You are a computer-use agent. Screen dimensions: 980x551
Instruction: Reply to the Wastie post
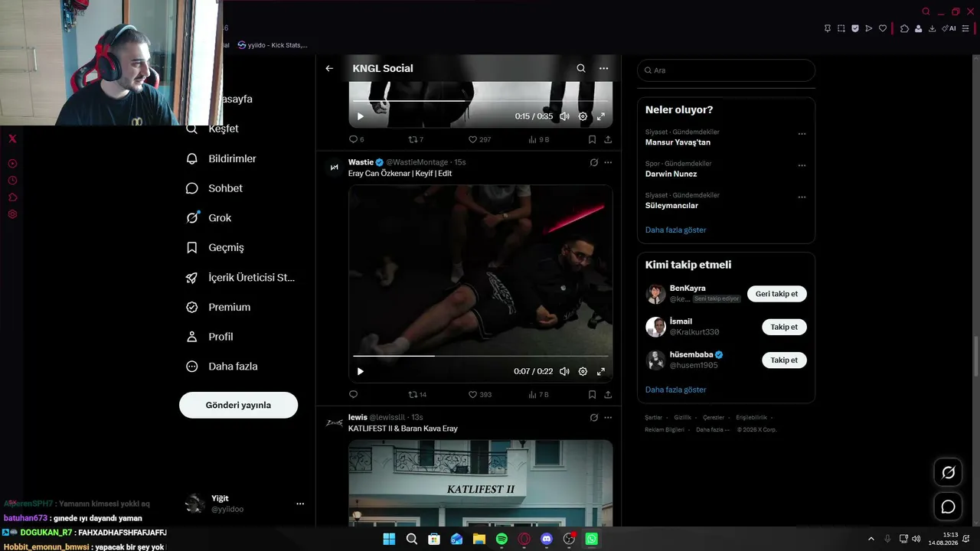(x=353, y=395)
